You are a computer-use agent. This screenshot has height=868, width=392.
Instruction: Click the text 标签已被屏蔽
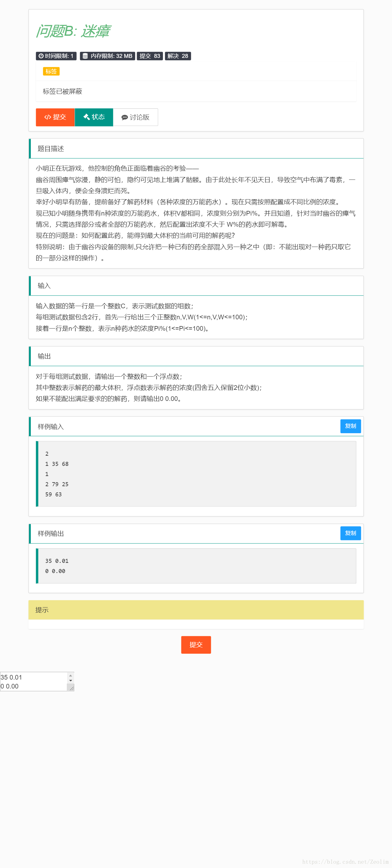pyautogui.click(x=62, y=91)
